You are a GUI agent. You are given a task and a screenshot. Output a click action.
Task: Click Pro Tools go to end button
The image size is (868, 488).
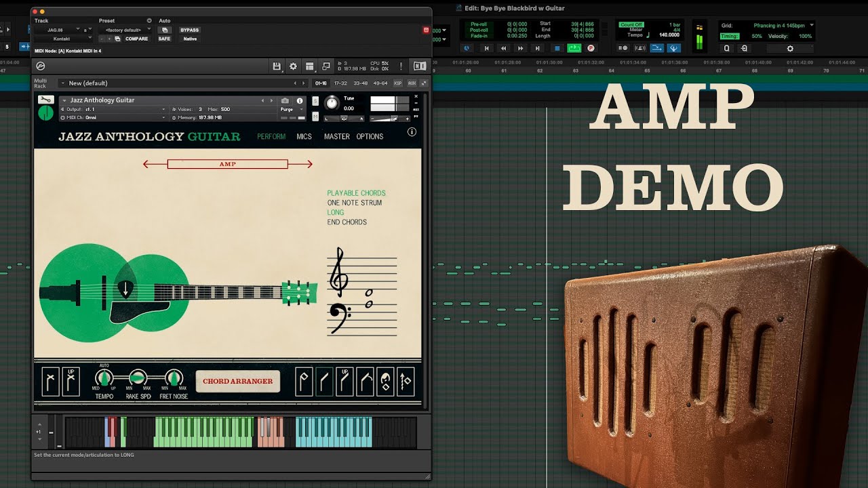click(x=538, y=48)
